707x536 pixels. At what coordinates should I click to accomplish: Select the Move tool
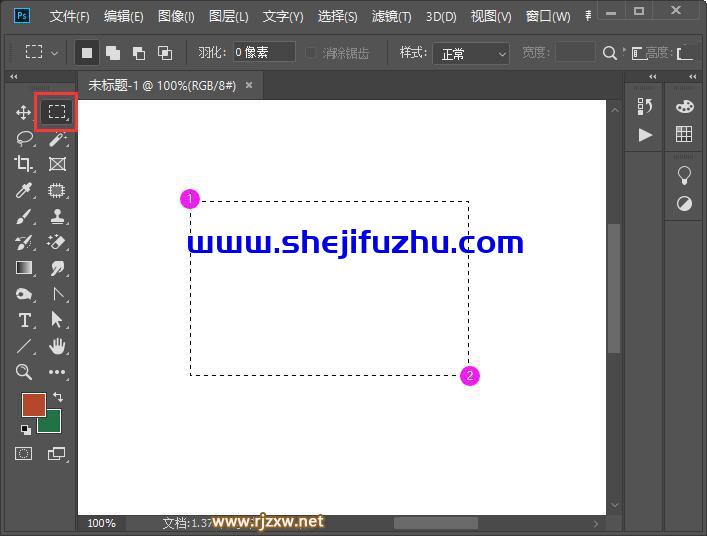[23, 112]
